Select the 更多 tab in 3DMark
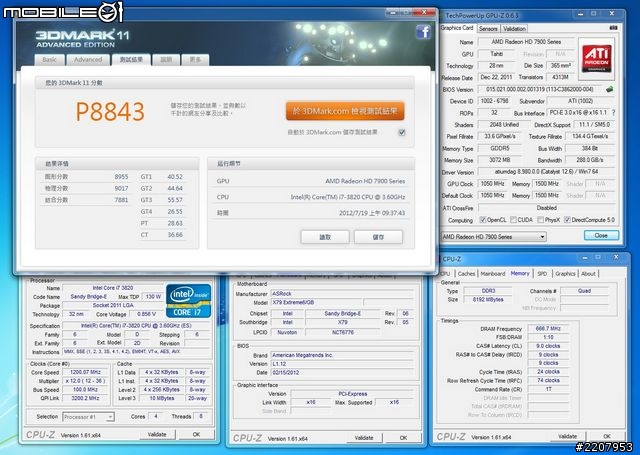Image resolution: width=640 pixels, height=455 pixels. [195, 60]
